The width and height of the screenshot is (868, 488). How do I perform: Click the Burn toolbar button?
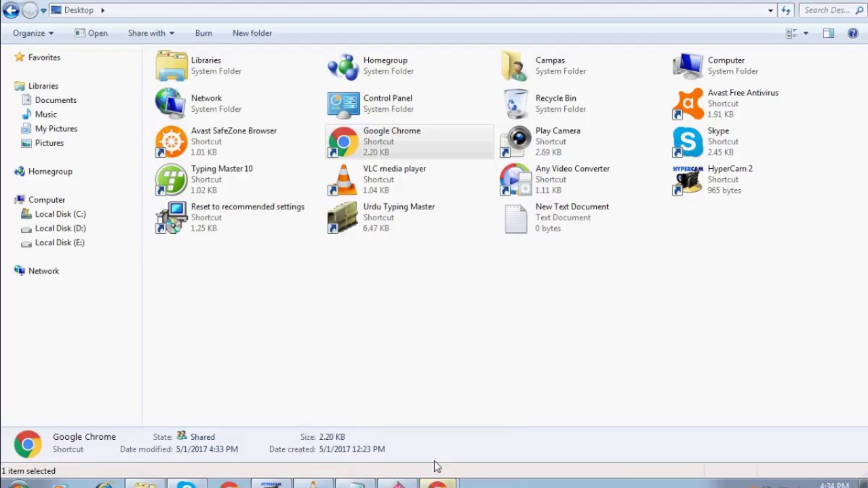203,33
